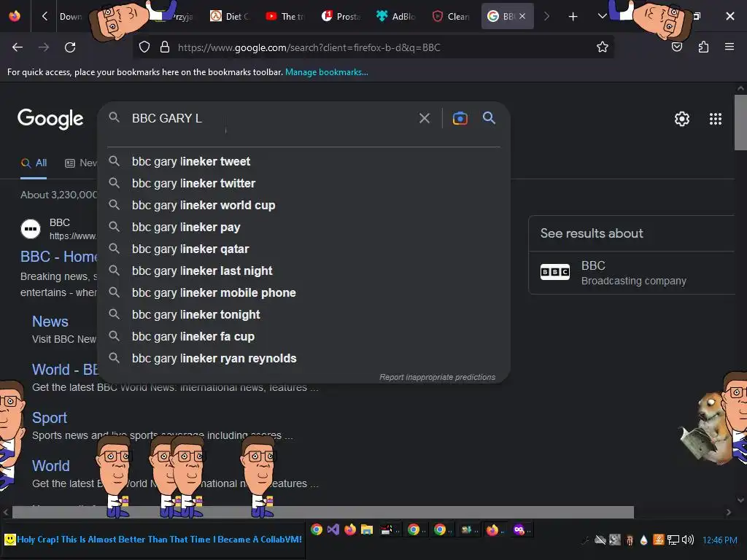Choose suggestion 'bbc gary lineker world cup'
The height and width of the screenshot is (560, 747).
(304, 205)
